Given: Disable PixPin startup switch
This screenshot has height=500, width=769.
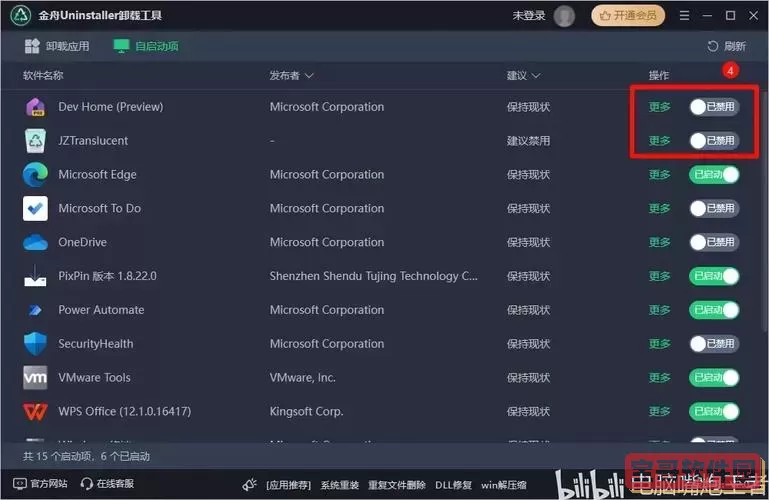Looking at the screenshot, I should tap(714, 276).
